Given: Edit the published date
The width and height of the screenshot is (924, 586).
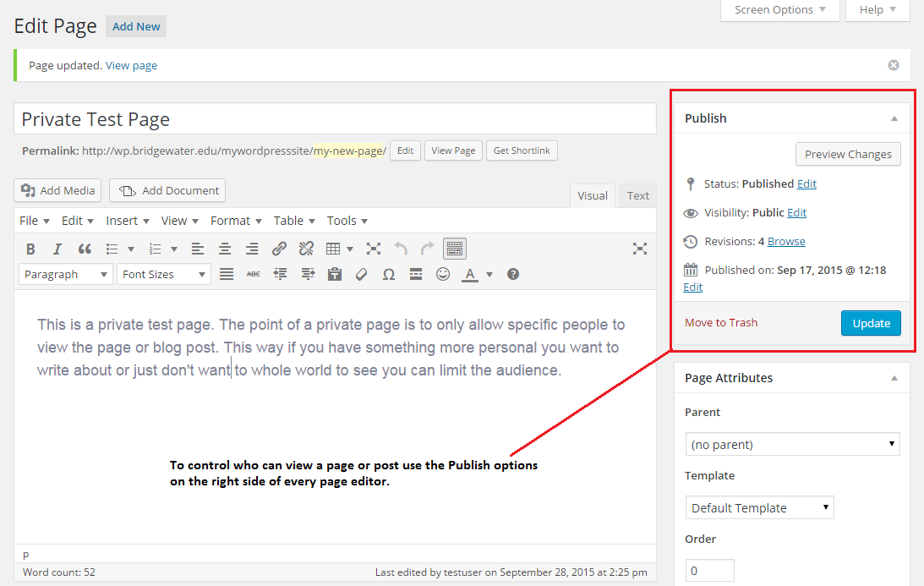Looking at the screenshot, I should (x=693, y=288).
